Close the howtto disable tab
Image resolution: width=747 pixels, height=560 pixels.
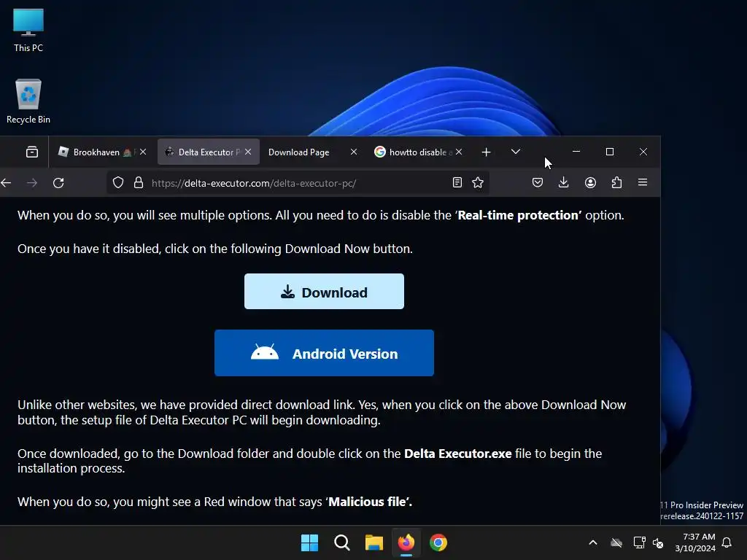[458, 152]
